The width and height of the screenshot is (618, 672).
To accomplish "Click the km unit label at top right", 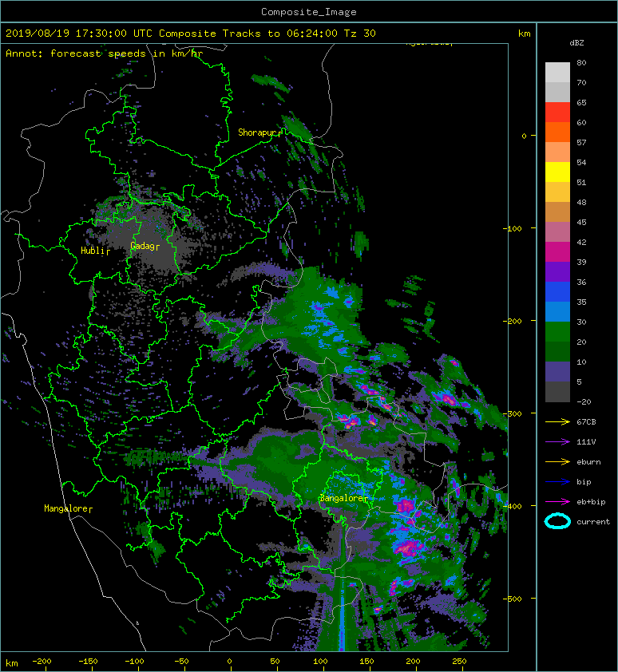I will [x=524, y=34].
